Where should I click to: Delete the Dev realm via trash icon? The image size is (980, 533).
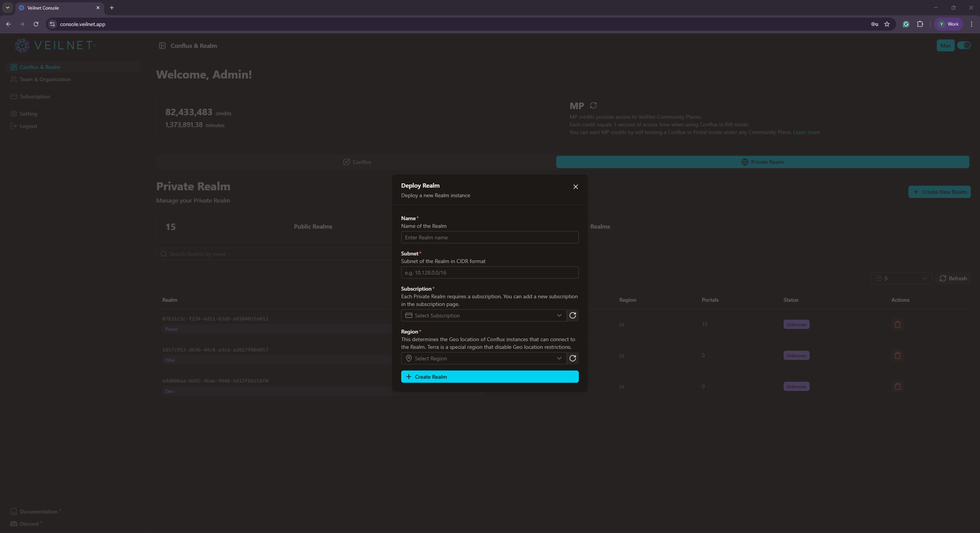coord(898,386)
